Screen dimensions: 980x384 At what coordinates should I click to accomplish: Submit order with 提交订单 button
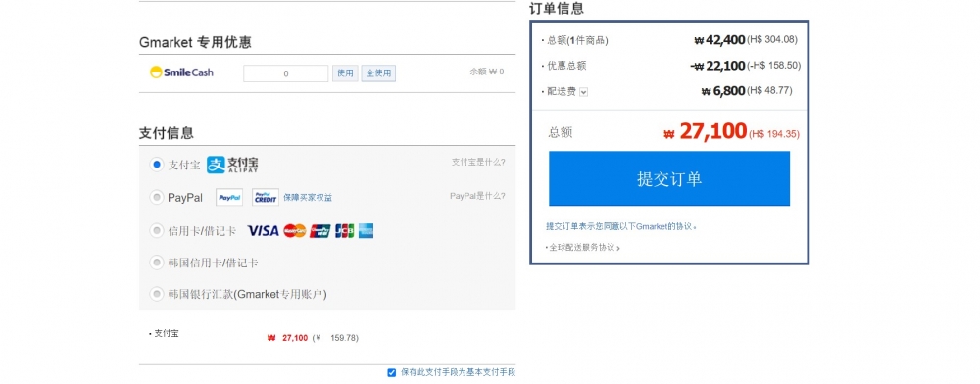[669, 178]
